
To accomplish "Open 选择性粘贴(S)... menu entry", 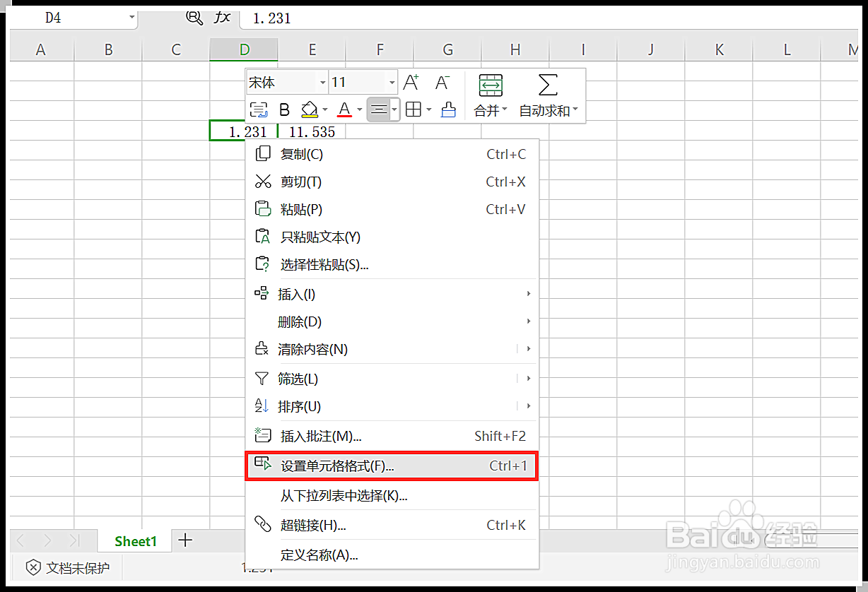I will [392, 264].
